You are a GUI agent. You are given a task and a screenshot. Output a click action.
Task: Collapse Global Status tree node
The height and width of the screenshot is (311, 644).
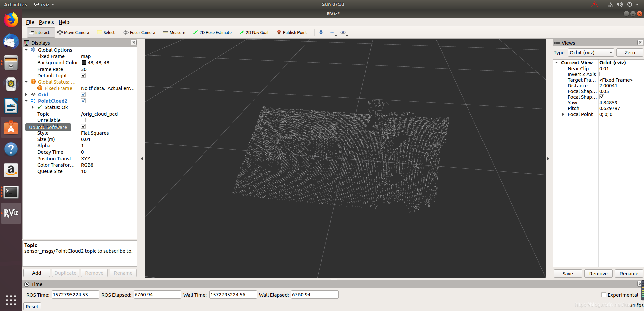click(x=26, y=82)
